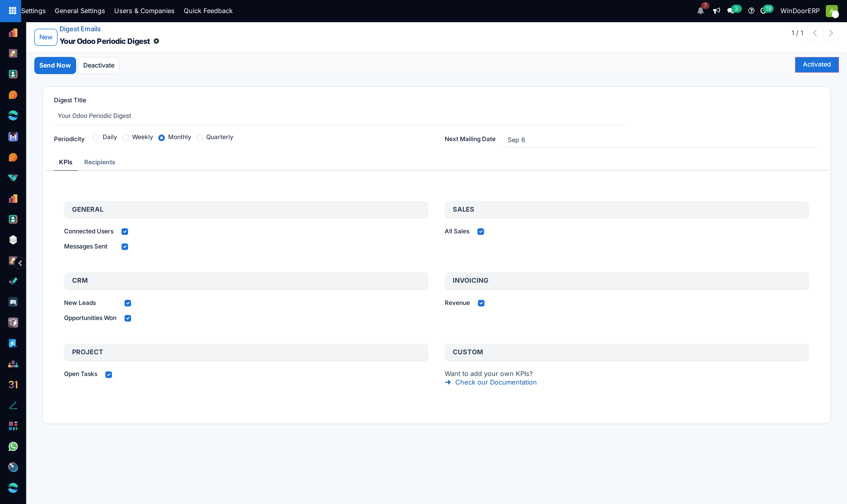The image size is (847, 504).
Task: Click the INVOICING section header
Action: pyautogui.click(x=626, y=280)
